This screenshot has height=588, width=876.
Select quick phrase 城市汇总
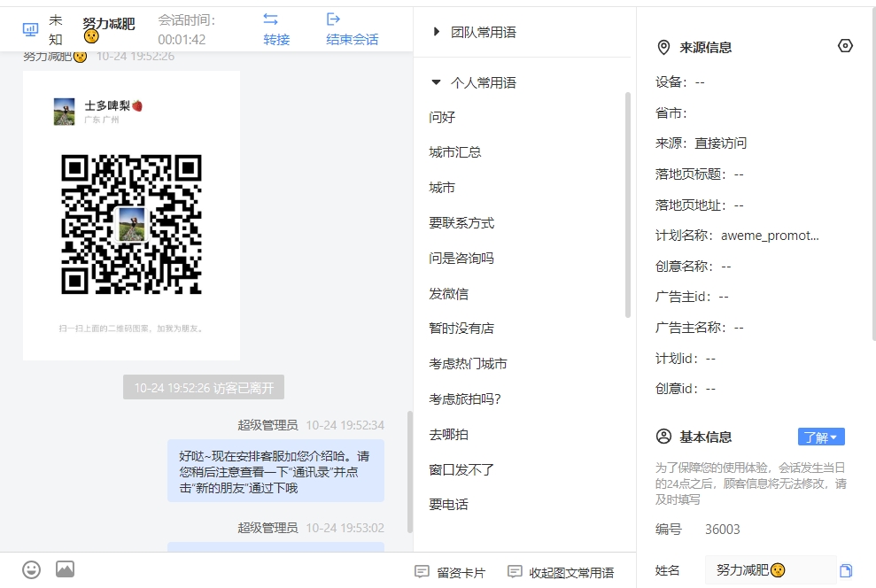(455, 152)
